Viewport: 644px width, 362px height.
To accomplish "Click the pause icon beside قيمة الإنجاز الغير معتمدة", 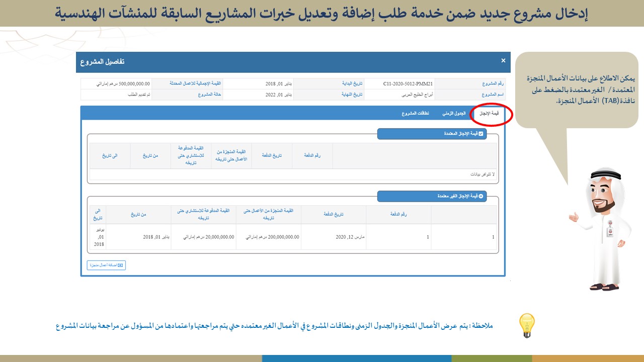I will pyautogui.click(x=480, y=196).
